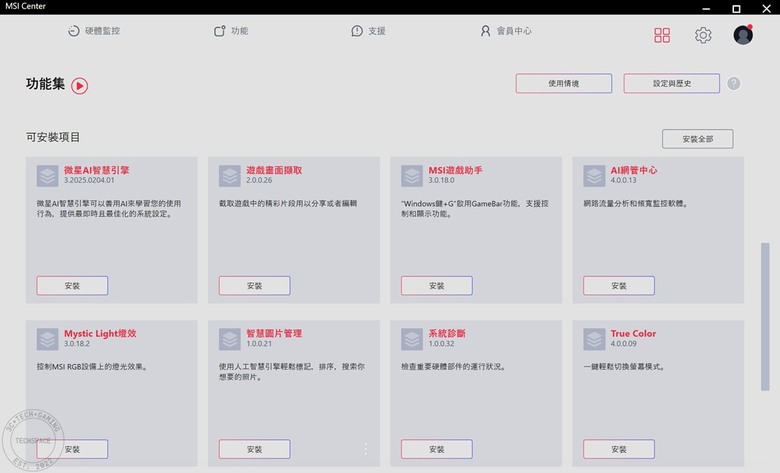Open the 硬體監控 tab
780x473 pixels.
pos(94,31)
